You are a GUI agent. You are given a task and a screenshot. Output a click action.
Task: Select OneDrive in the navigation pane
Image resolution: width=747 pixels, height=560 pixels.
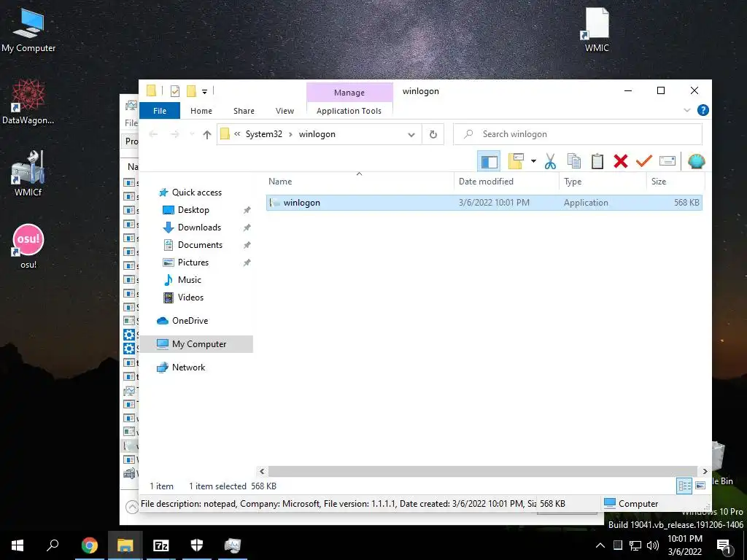pyautogui.click(x=190, y=321)
